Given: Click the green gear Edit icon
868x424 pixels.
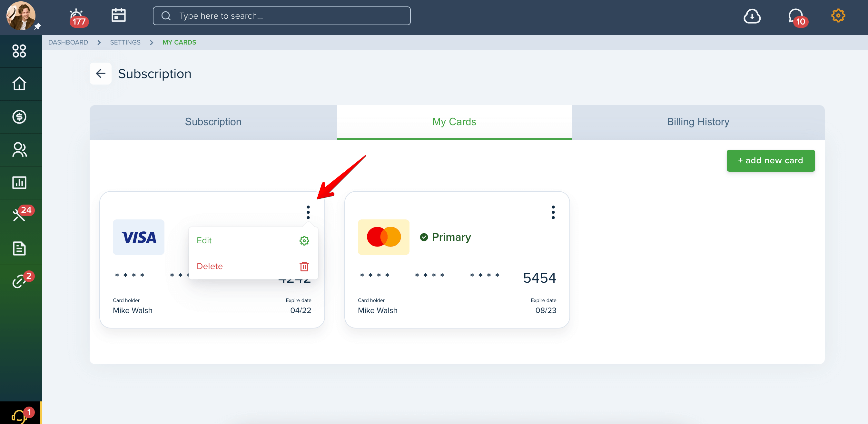Looking at the screenshot, I should 304,240.
